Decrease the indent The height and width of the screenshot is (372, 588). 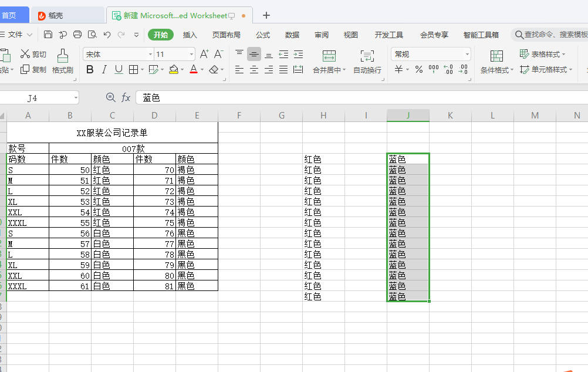pos(283,54)
